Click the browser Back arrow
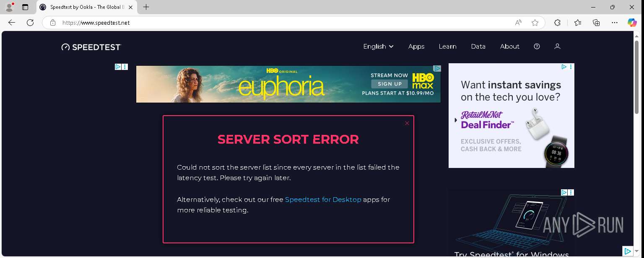Image resolution: width=644 pixels, height=258 pixels. [x=12, y=23]
